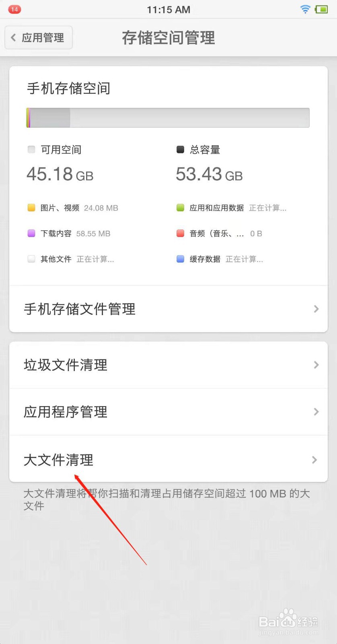Tap the battery status icon
Image resolution: width=337 pixels, height=644 pixels.
pos(321,9)
